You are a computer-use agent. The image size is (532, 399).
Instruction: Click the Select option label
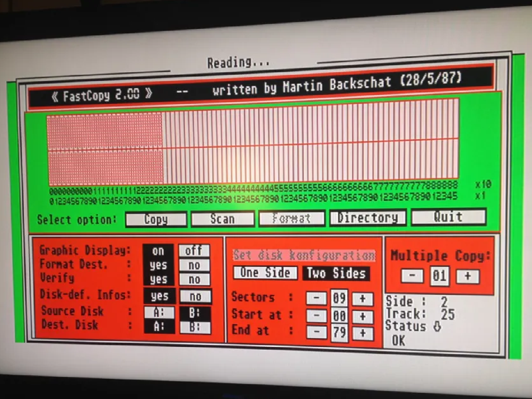pos(77,220)
